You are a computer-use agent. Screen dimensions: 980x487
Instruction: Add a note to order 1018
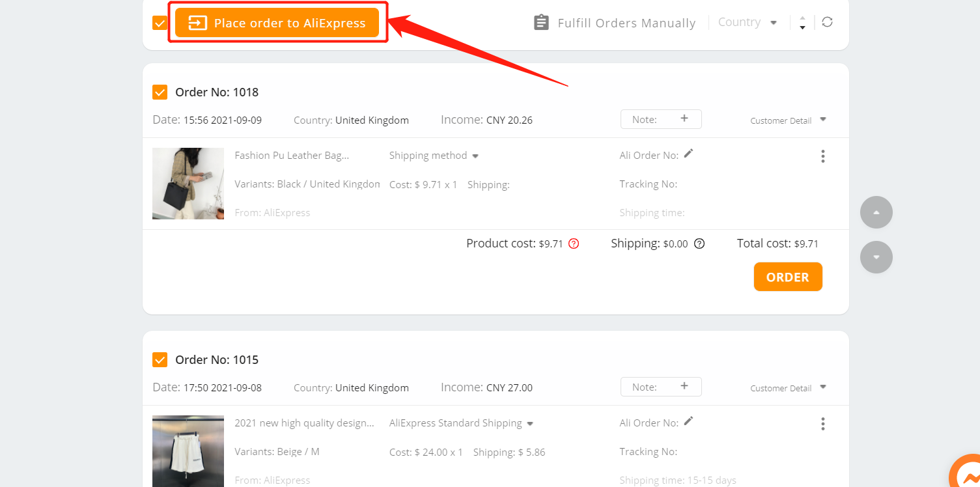(661, 119)
